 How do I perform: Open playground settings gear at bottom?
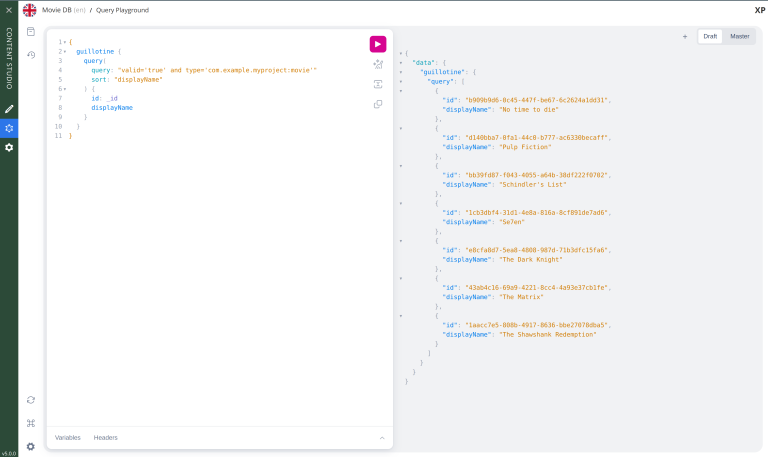tap(31, 447)
